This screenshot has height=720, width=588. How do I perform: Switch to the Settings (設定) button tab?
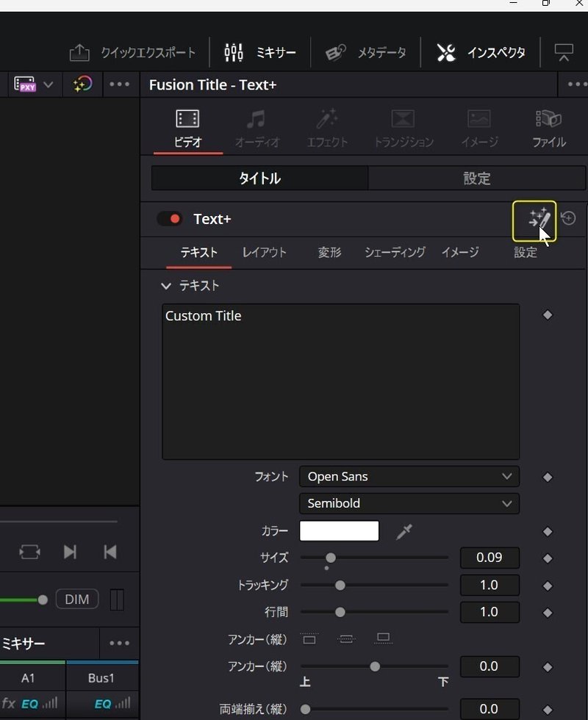point(477,178)
